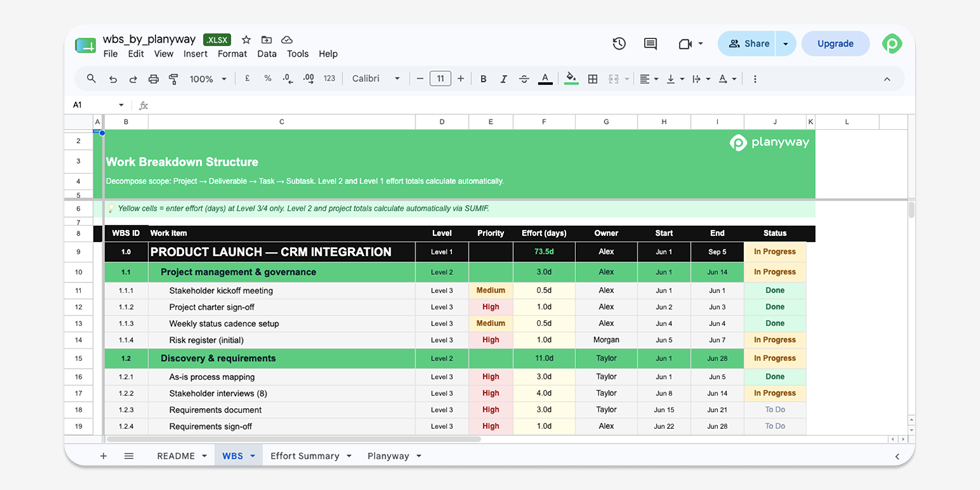Check cloud document status icon
Image resolution: width=980 pixels, height=490 pixels.
[287, 40]
